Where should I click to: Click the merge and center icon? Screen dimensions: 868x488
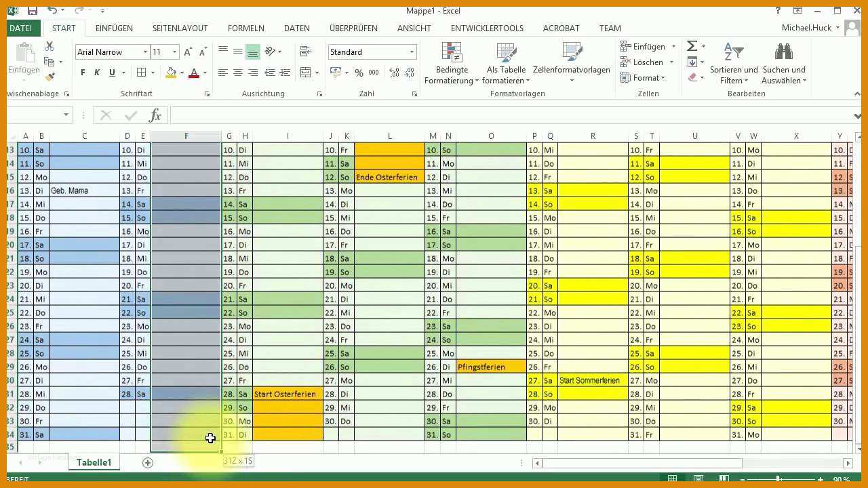pos(305,73)
